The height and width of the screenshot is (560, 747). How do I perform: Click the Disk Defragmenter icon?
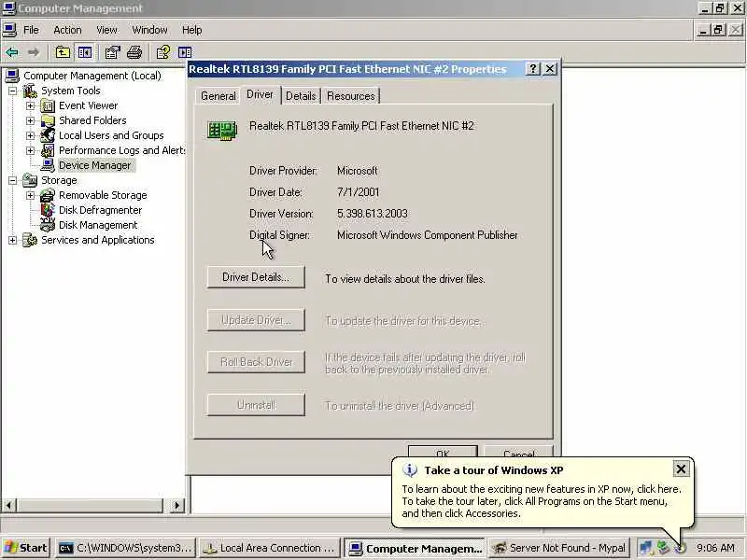(x=48, y=210)
